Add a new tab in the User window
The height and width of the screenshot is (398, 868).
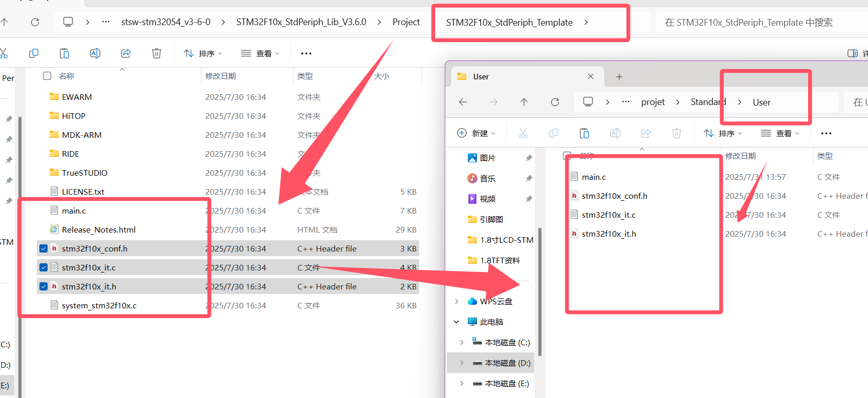pos(619,77)
